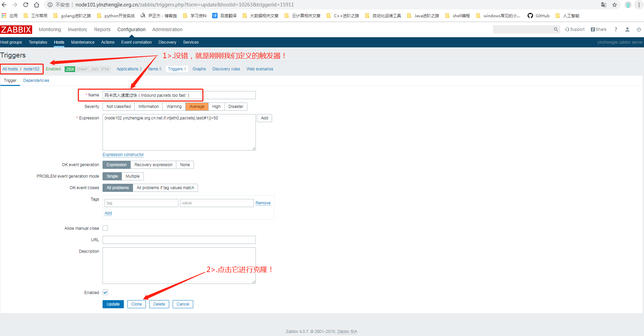Open Web scenarios link
The height and width of the screenshot is (336, 644).
[260, 69]
